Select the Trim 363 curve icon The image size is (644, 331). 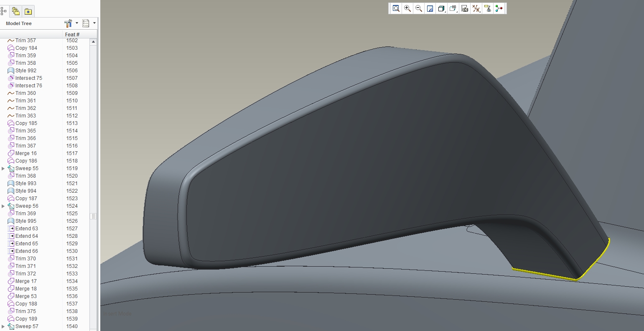11,116
